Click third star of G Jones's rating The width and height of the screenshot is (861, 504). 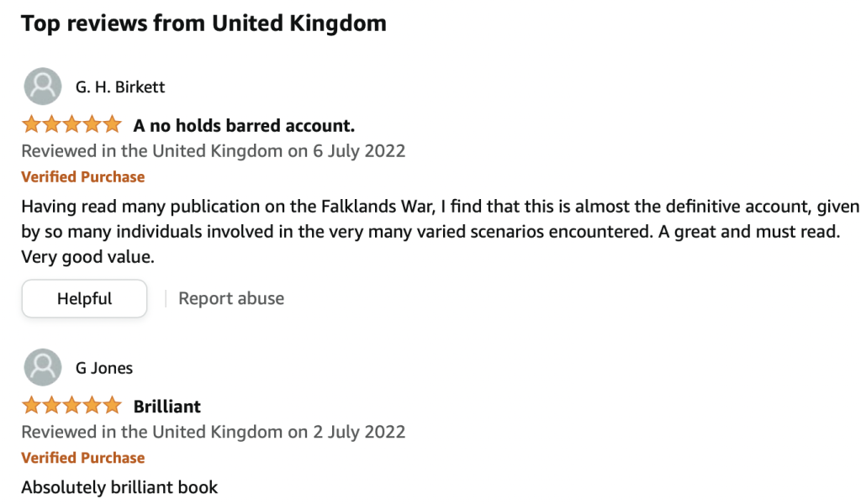click(71, 406)
